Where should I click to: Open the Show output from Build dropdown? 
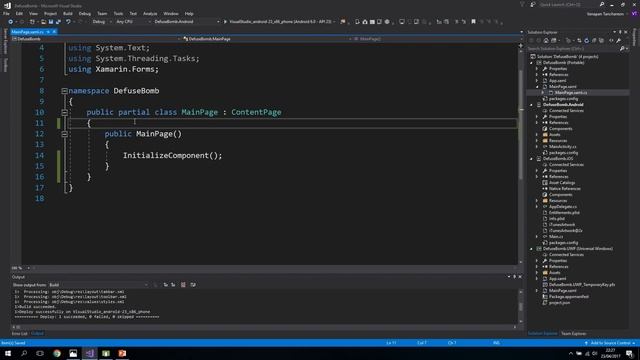(x=98, y=284)
